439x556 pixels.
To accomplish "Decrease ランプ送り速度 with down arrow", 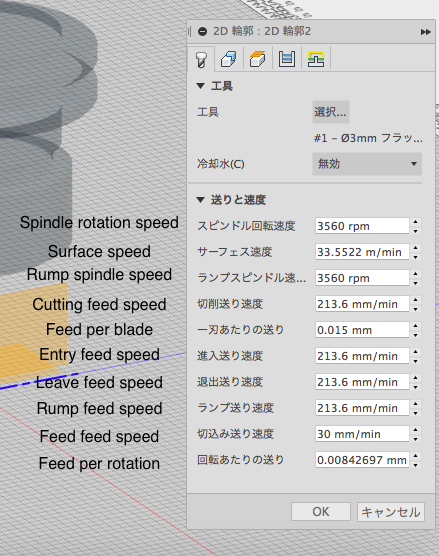I will (x=415, y=412).
